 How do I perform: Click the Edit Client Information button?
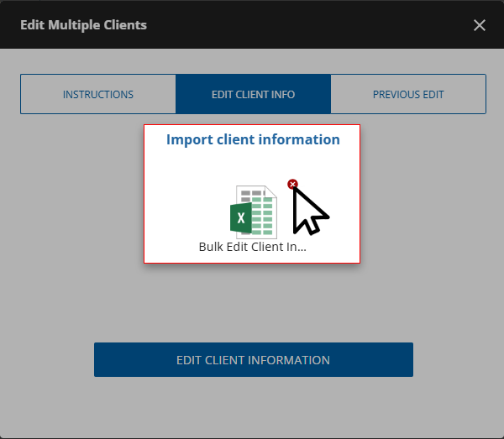tap(254, 360)
